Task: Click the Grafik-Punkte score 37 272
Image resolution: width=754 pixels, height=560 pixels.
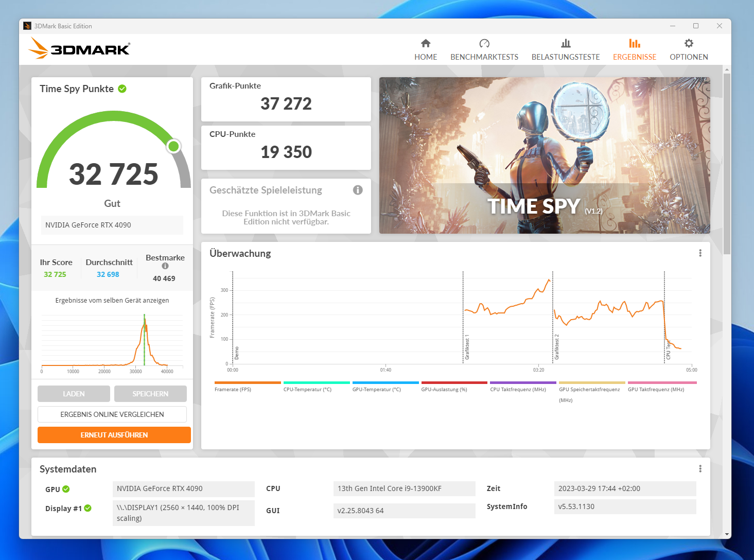Action: [286, 104]
